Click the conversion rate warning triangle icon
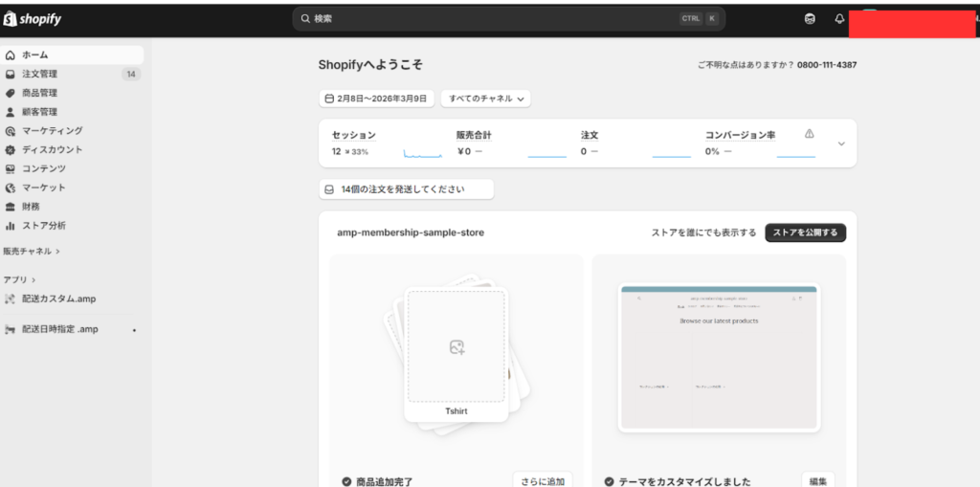 [x=810, y=134]
